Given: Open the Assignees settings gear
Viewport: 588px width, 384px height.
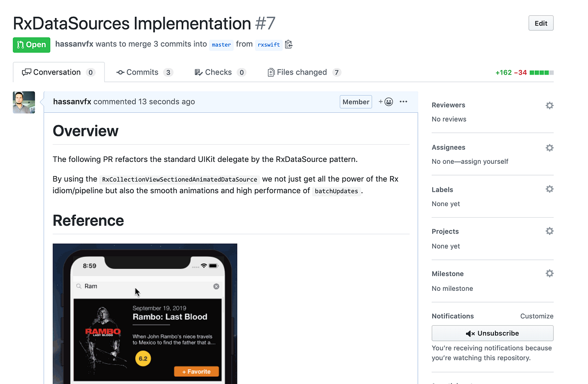Looking at the screenshot, I should tap(549, 147).
